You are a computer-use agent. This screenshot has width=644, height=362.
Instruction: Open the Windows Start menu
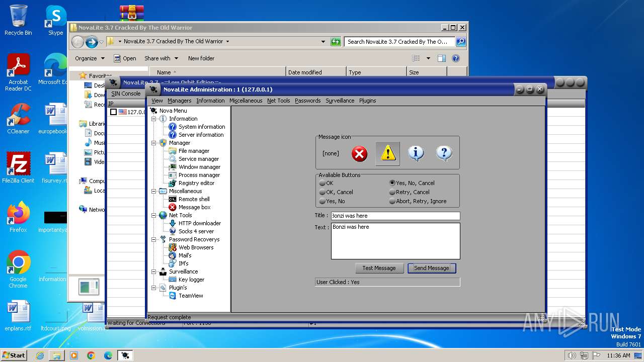pyautogui.click(x=14, y=355)
